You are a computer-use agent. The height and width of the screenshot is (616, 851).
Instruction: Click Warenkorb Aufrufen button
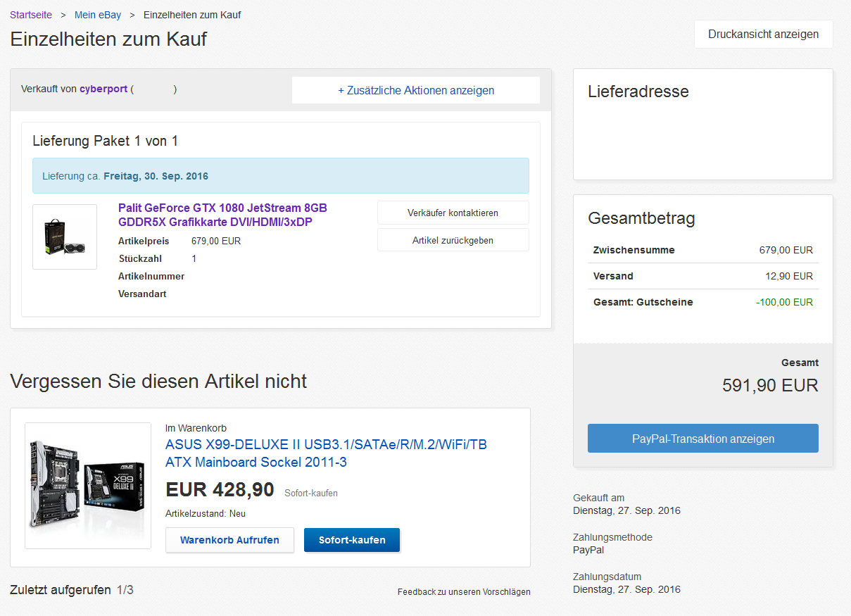[229, 540]
